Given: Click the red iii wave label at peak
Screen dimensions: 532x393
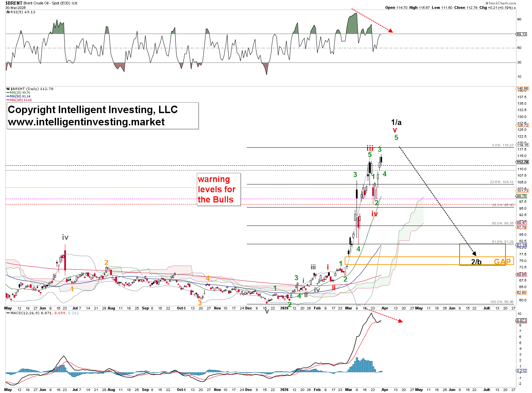Looking at the screenshot, I should (370, 148).
